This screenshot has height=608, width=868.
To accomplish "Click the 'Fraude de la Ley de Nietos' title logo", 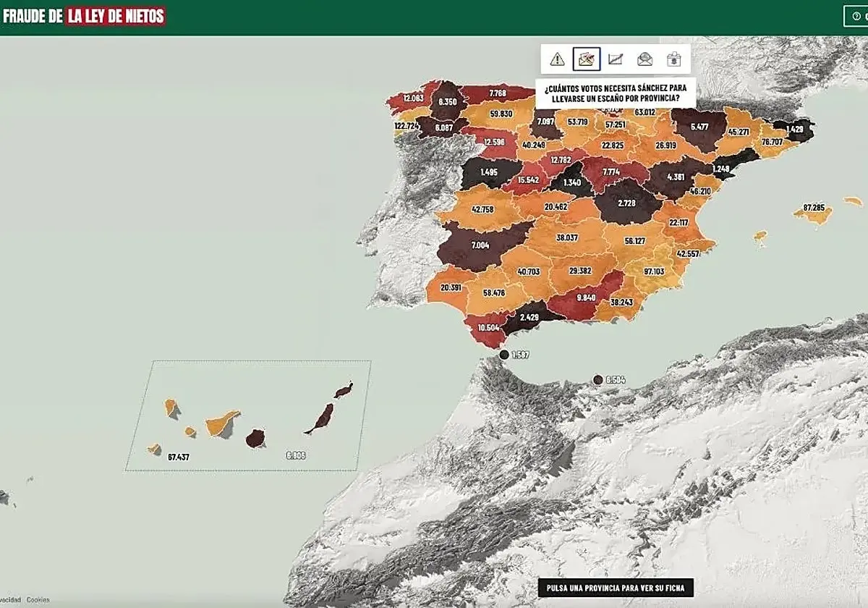I will [x=84, y=15].
